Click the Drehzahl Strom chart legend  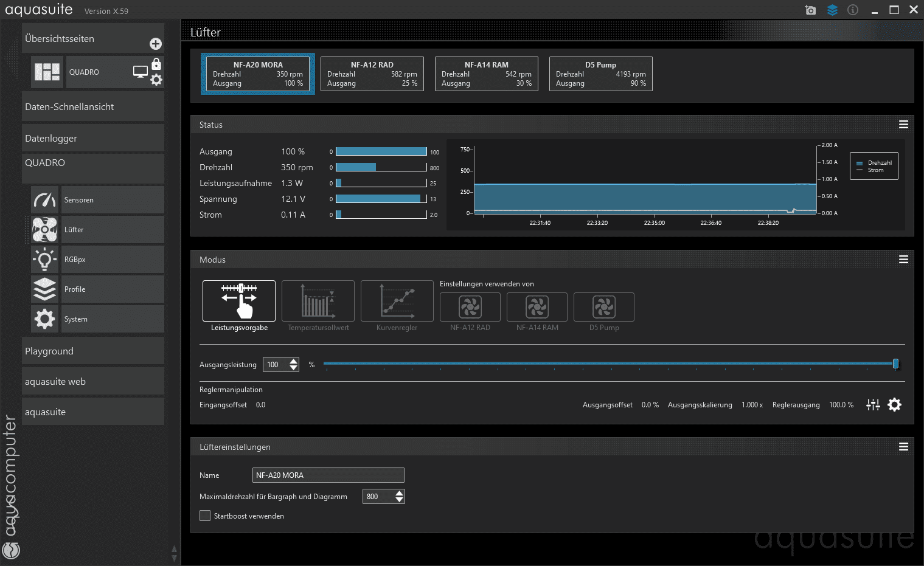tap(874, 166)
